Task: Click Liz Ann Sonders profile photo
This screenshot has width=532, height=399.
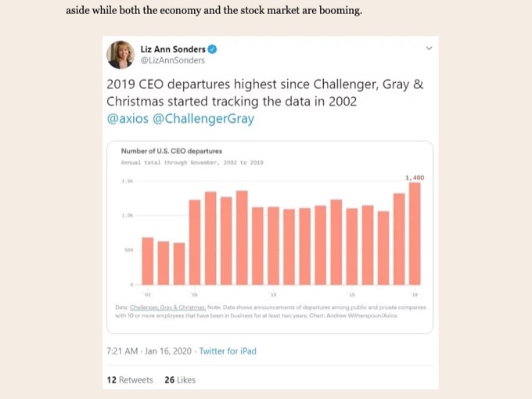Action: click(120, 55)
